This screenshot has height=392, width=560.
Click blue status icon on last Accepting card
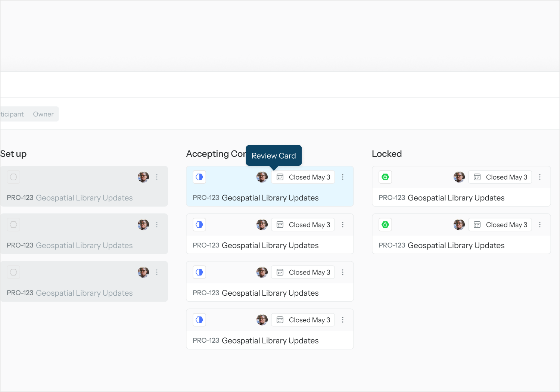199,320
